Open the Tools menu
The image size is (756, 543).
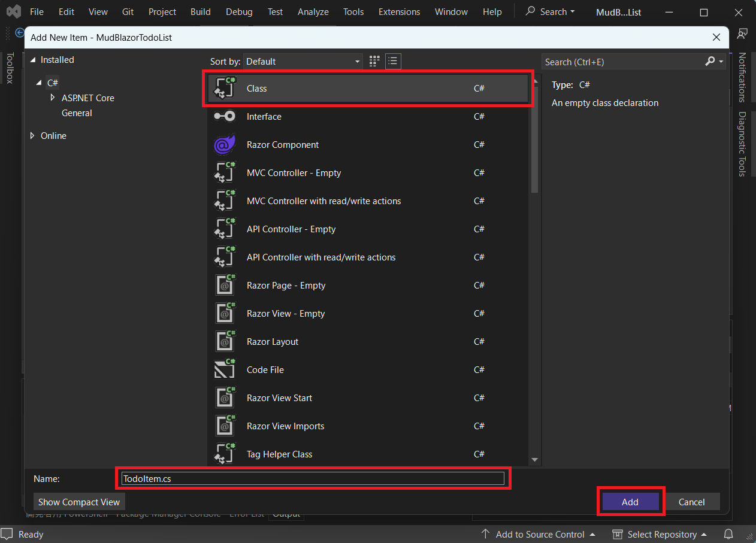(x=353, y=11)
